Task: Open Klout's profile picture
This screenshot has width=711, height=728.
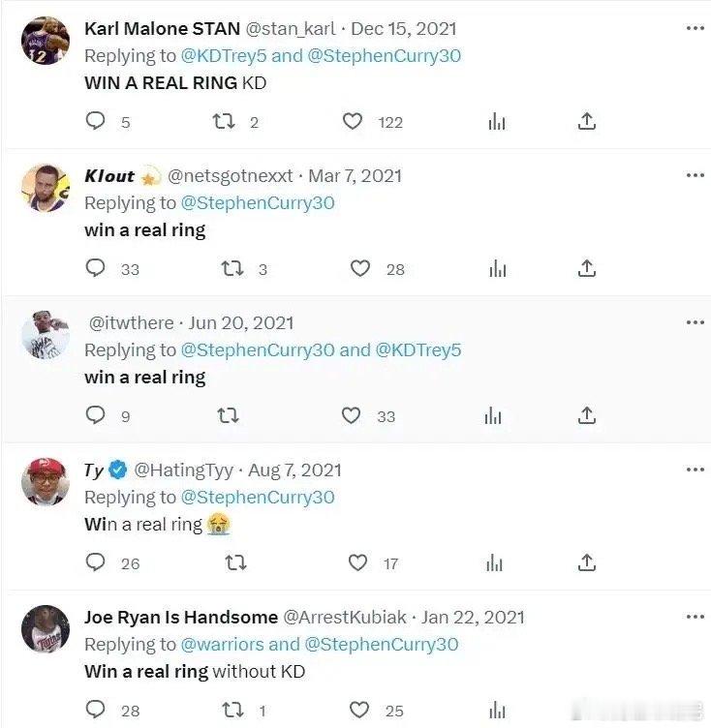Action: [x=45, y=188]
